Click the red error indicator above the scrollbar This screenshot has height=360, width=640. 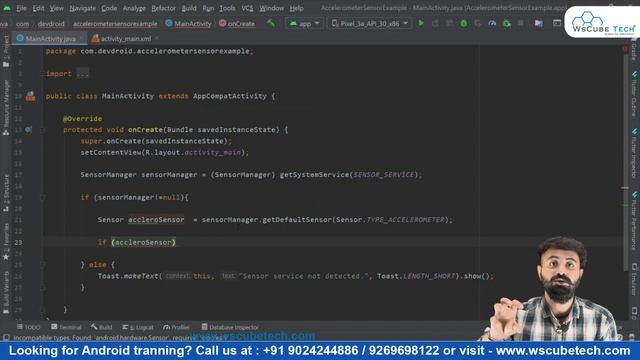[625, 49]
